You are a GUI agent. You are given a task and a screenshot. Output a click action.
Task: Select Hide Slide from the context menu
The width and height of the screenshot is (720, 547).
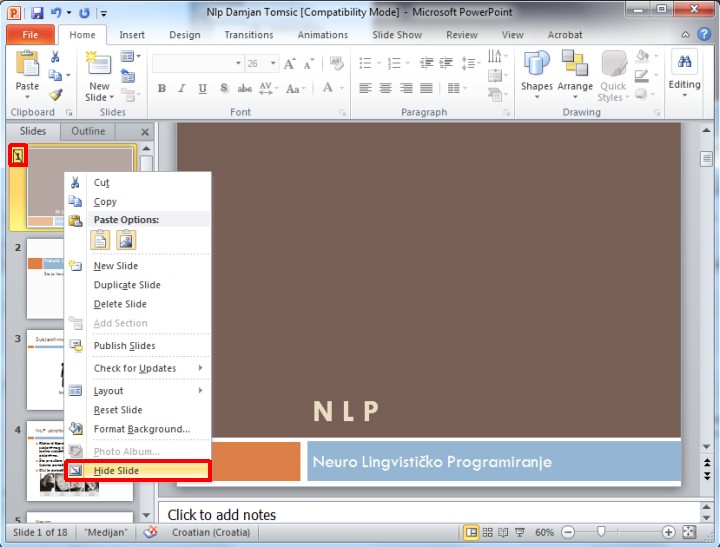click(x=137, y=471)
